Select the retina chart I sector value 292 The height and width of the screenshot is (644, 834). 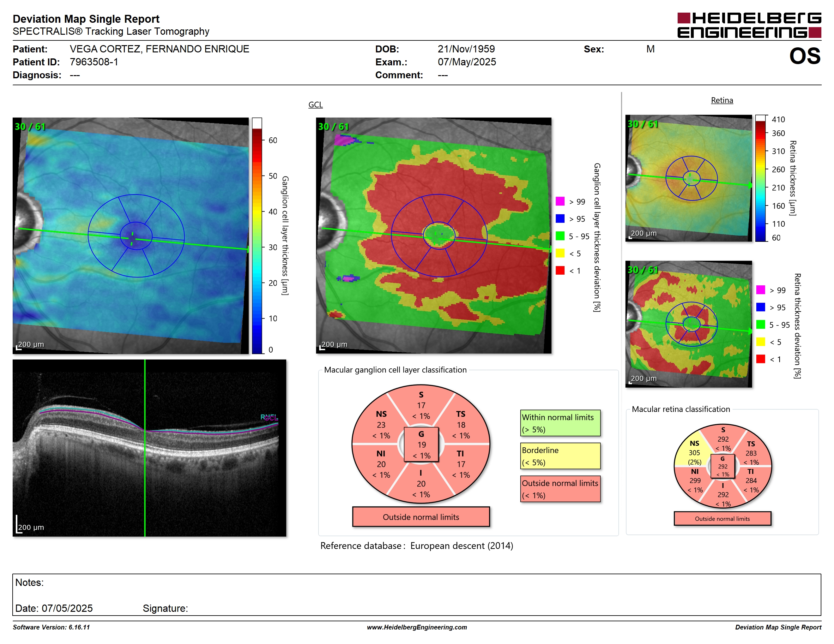pyautogui.click(x=722, y=494)
